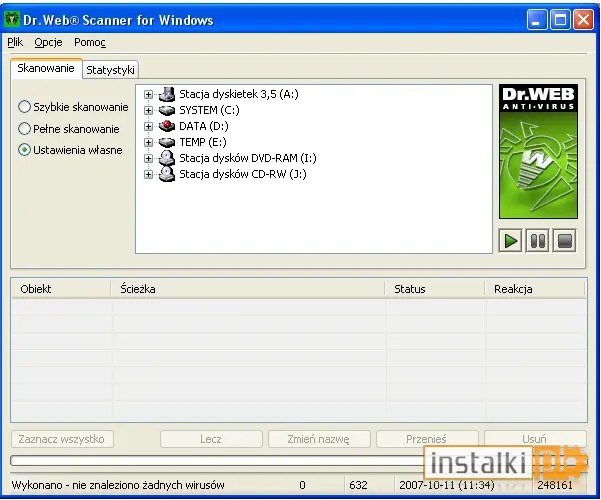This screenshot has height=500, width=601.
Task: Maximize the Dr.Web Scanner window
Action: (560, 20)
